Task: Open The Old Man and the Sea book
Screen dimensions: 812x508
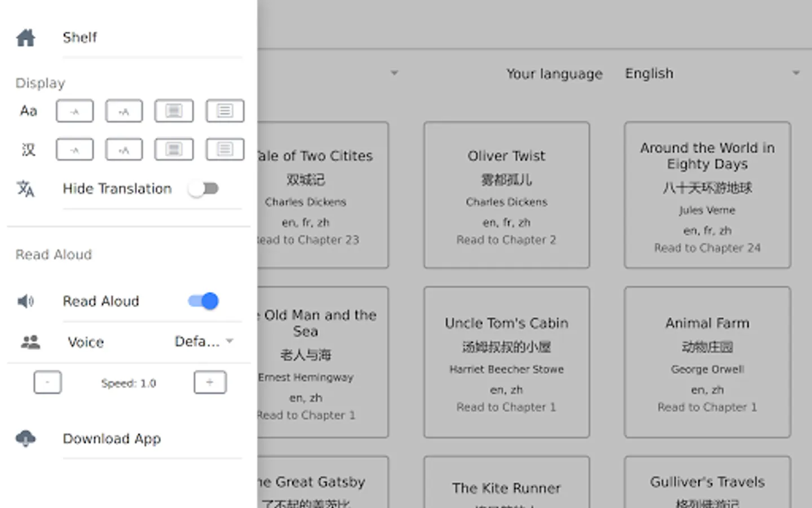Action: [x=323, y=362]
